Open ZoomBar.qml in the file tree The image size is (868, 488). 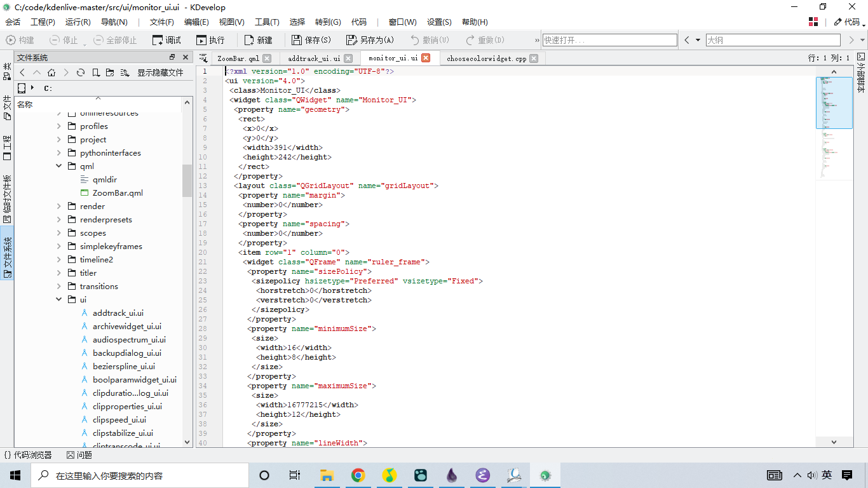pos(118,193)
